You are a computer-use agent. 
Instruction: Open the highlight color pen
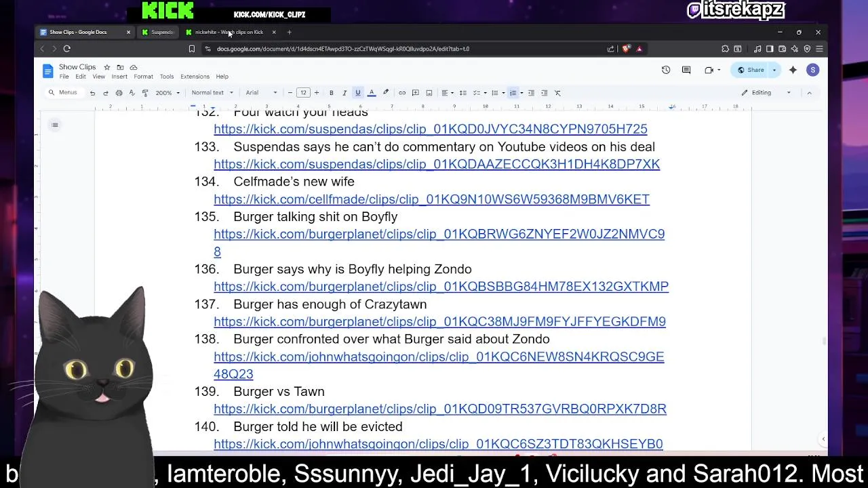point(386,93)
